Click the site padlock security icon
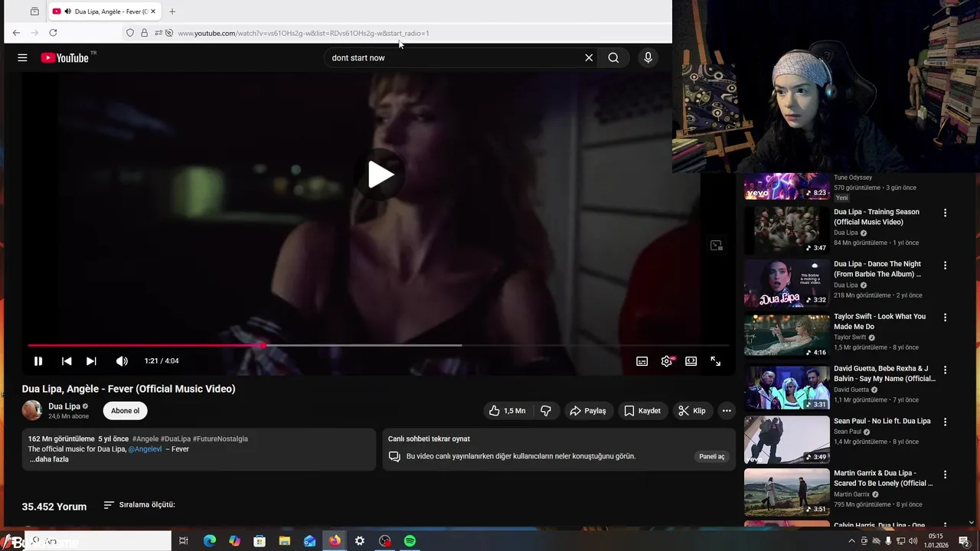 tap(144, 33)
